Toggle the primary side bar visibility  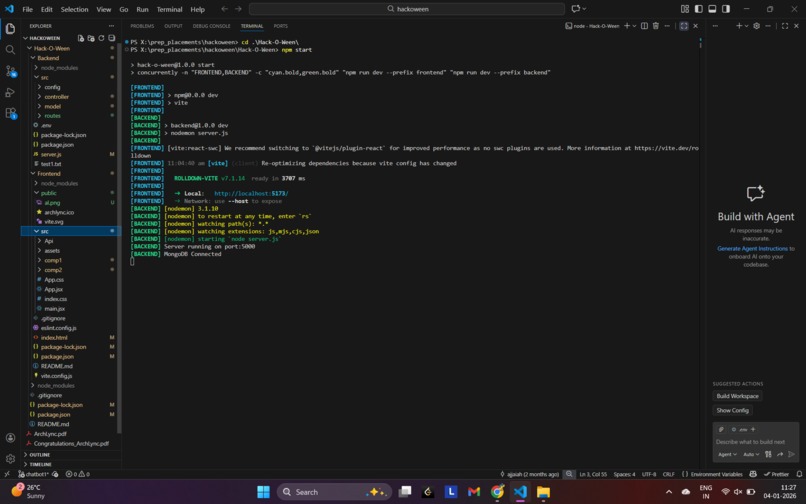(x=699, y=9)
